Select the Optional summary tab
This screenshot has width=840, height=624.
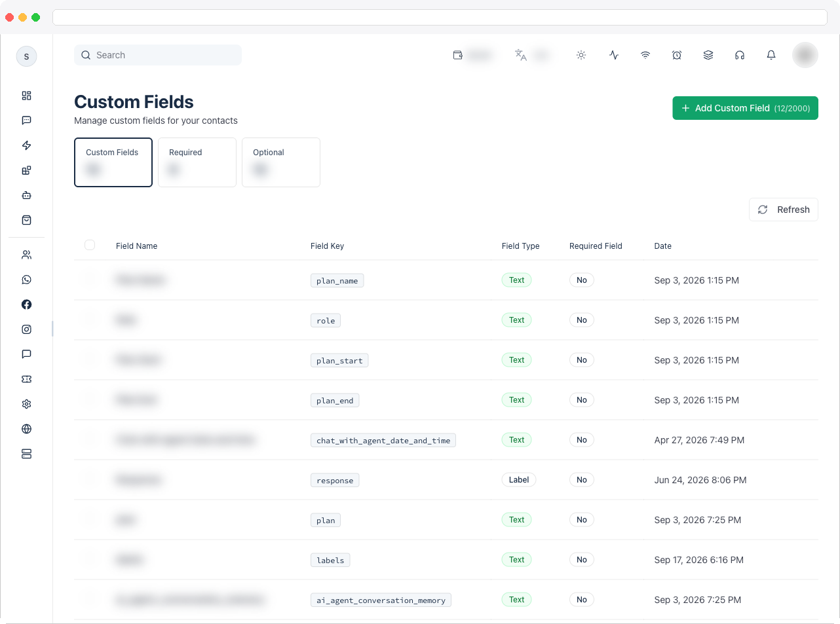tap(281, 162)
